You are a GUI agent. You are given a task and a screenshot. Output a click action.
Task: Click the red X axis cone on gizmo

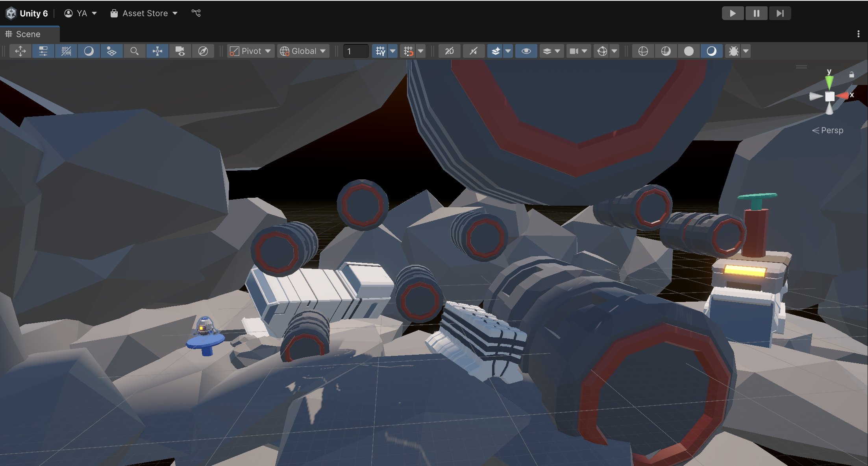(843, 96)
